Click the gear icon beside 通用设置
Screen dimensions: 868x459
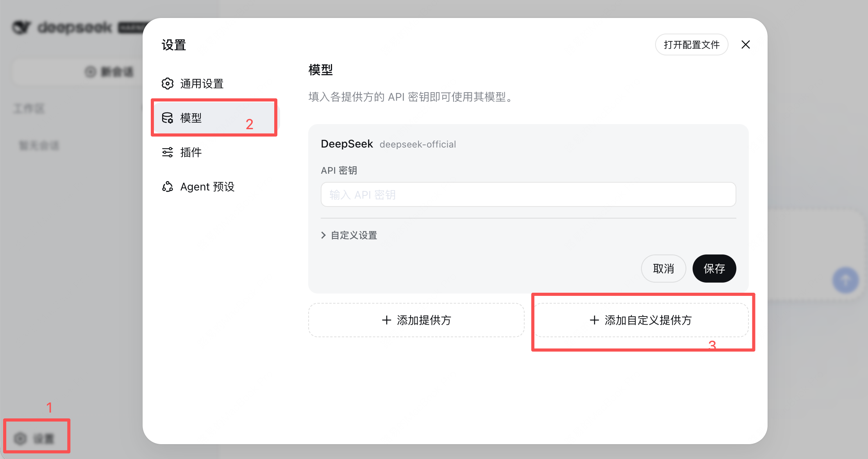tap(168, 84)
